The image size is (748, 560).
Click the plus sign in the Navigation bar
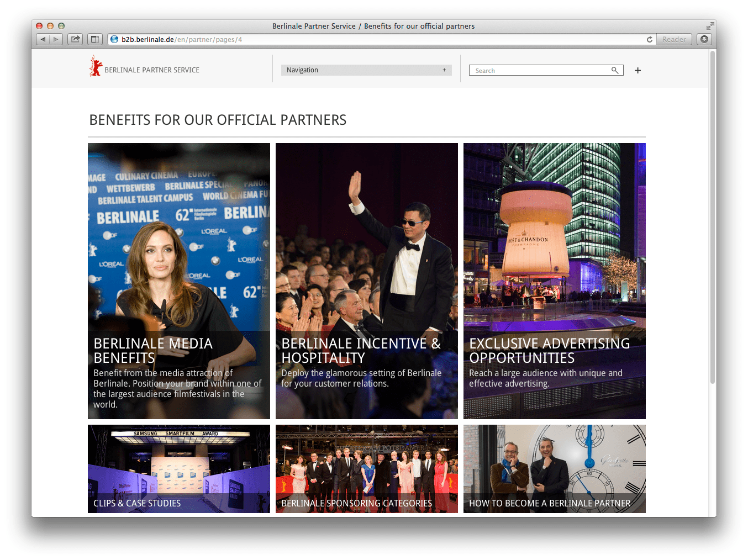coord(444,70)
